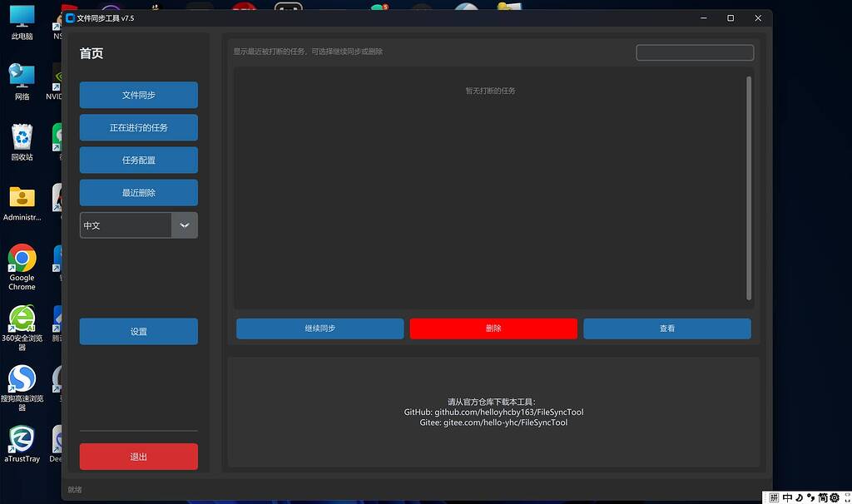Click the 暂无打断的任务 placeholder text
The height and width of the screenshot is (504, 852).
[491, 91]
